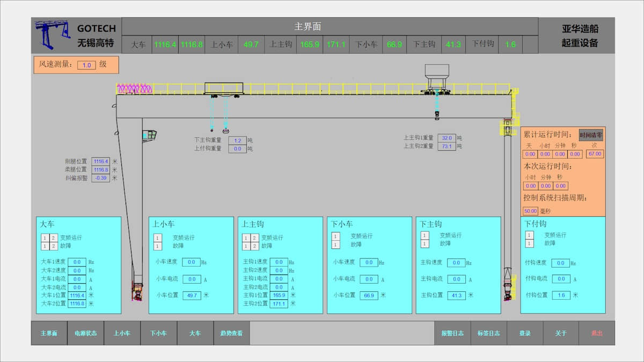Switch to the 电源状态 page
This screenshot has width=644, height=362.
pos(86,333)
